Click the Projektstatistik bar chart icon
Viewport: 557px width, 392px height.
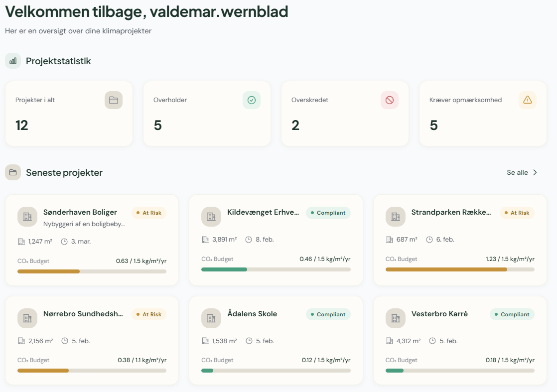(x=12, y=61)
